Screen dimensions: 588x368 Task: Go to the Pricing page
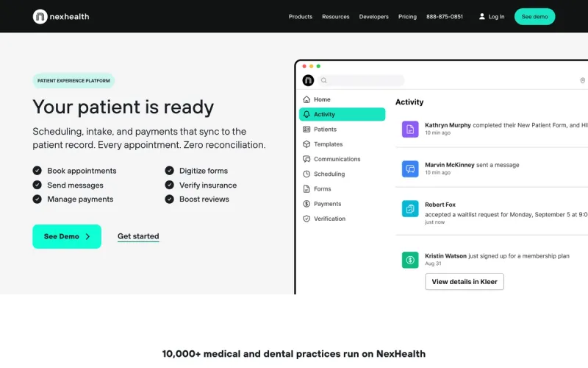click(x=407, y=16)
